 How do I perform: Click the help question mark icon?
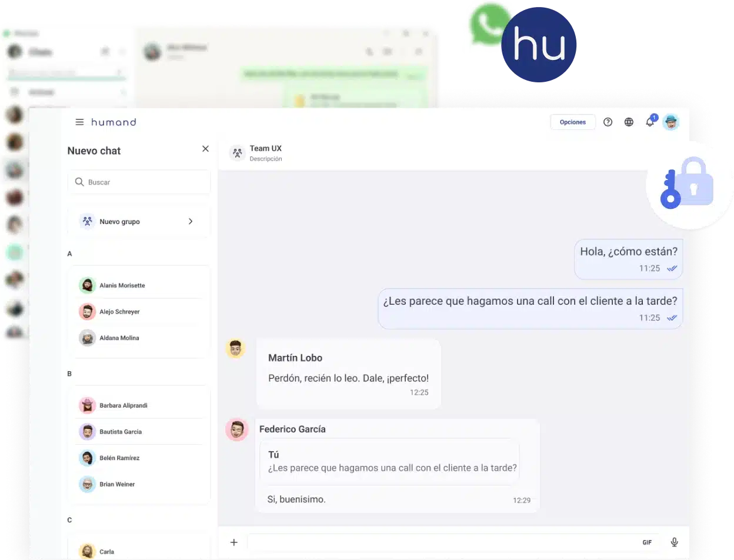608,122
